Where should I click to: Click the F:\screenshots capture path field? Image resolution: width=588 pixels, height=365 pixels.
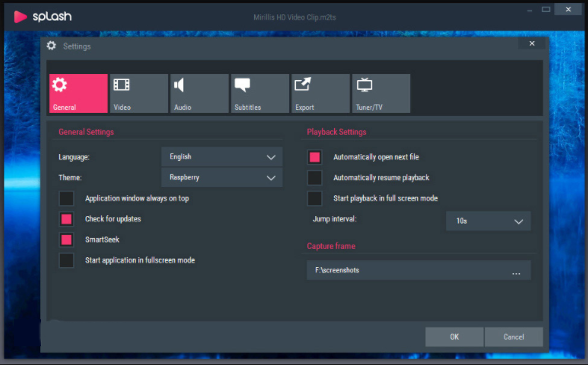tap(418, 270)
